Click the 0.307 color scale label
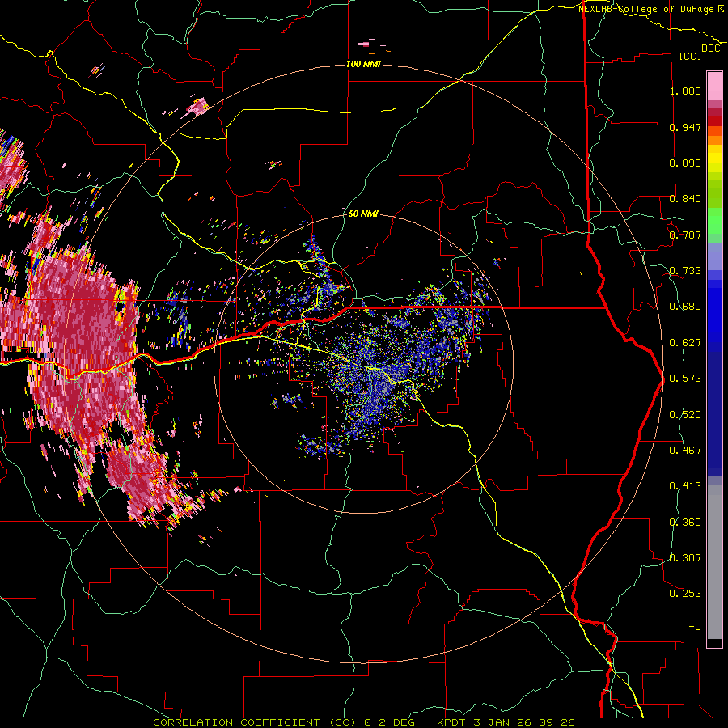The height and width of the screenshot is (728, 728). [685, 558]
